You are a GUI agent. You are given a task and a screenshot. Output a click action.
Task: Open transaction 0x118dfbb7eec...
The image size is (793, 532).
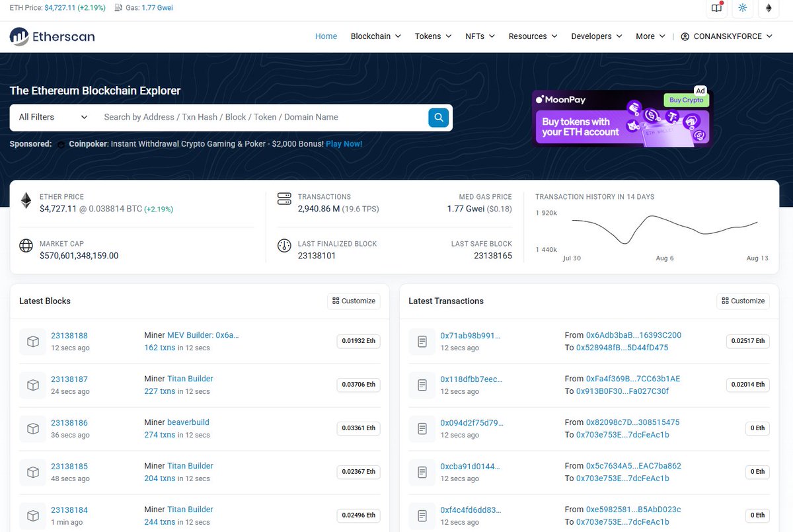[471, 379]
